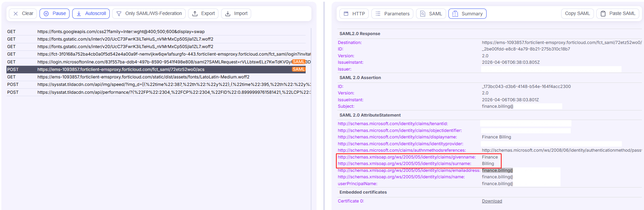The width and height of the screenshot is (644, 210).
Task: Open the Parameters tab
Action: pyautogui.click(x=392, y=14)
